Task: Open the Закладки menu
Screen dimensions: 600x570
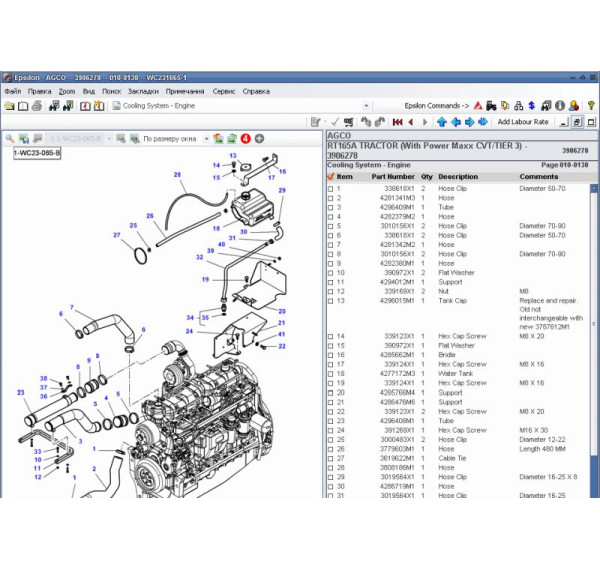Action: pyautogui.click(x=144, y=91)
